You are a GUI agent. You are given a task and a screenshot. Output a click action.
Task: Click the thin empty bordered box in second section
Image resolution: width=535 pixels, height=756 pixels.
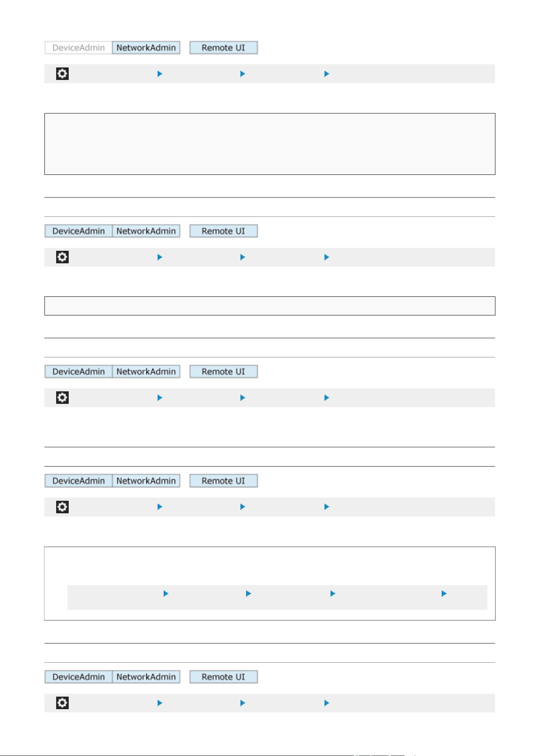coord(270,306)
